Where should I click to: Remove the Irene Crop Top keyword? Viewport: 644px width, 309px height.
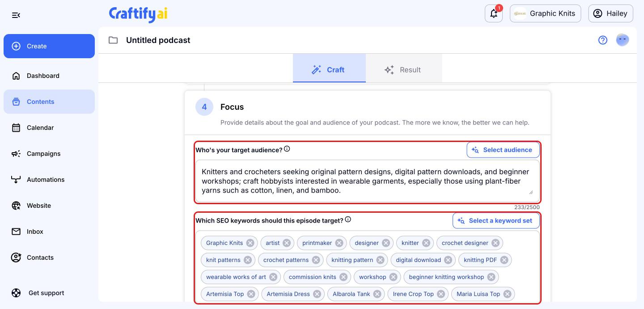click(x=441, y=294)
